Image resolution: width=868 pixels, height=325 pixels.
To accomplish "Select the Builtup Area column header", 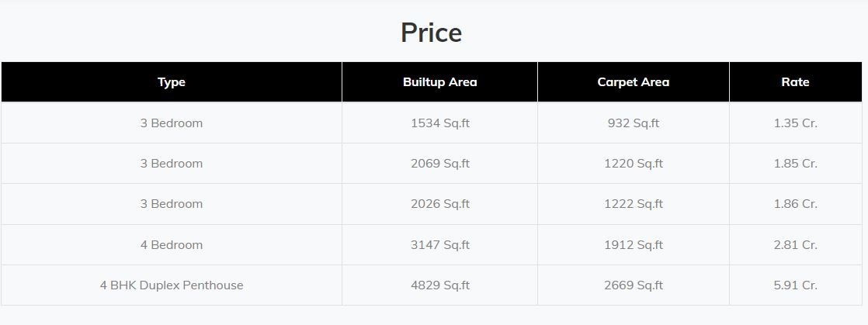I will coord(440,81).
